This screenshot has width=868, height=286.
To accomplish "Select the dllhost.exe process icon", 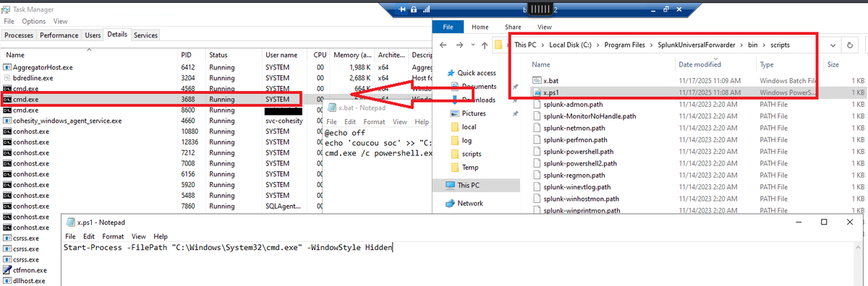I will (x=7, y=281).
